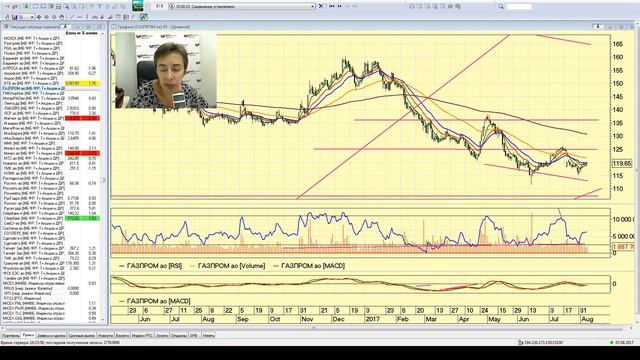This screenshot has height=360, width=640.
Task: Click the search input field in the top toolbar
Action: coord(519,7)
